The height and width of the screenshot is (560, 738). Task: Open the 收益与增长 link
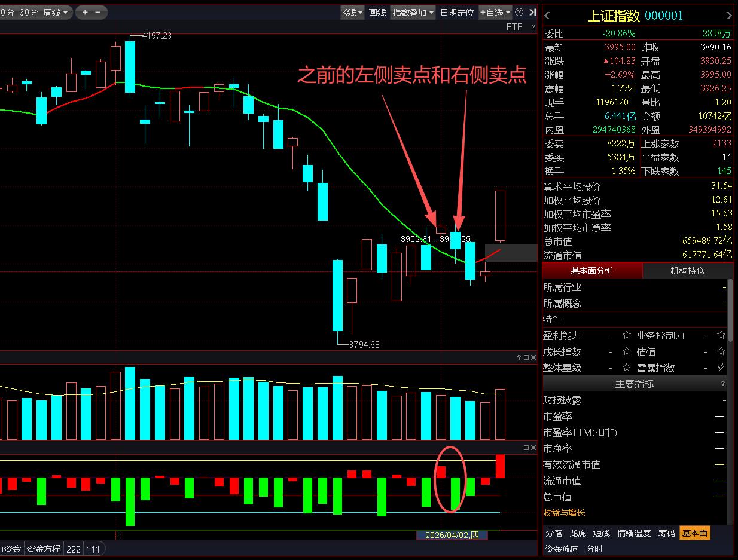point(564,513)
